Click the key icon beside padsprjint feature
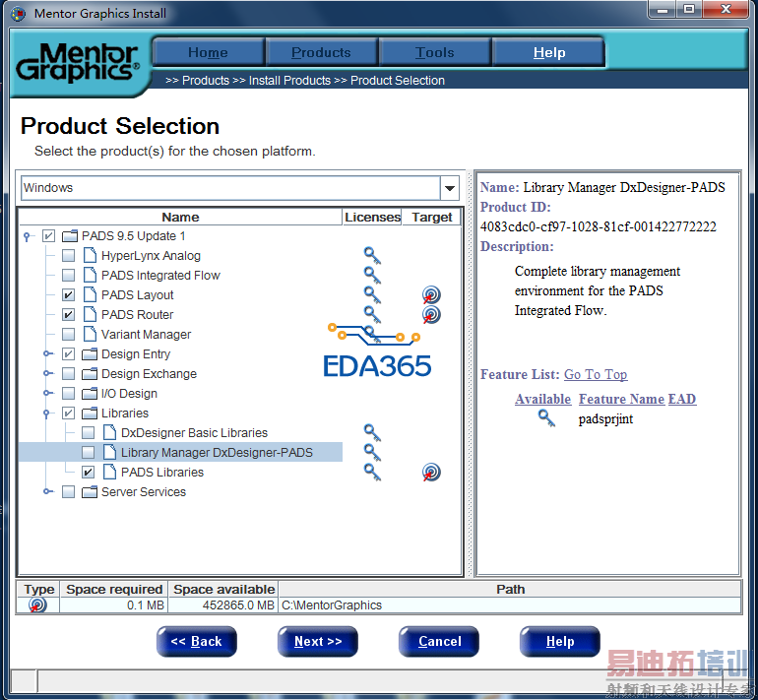Screen dimensions: 758x700 [x=546, y=418]
